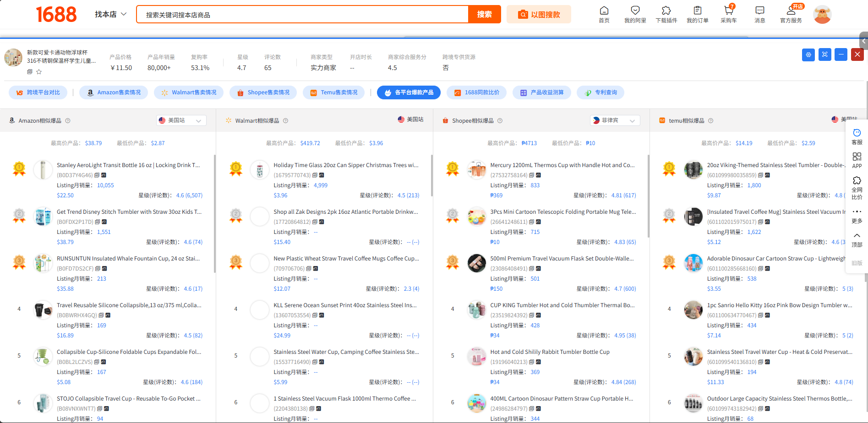Open the 更多 three-dot icon on right sidebar
The height and width of the screenshot is (423, 868).
[857, 211]
